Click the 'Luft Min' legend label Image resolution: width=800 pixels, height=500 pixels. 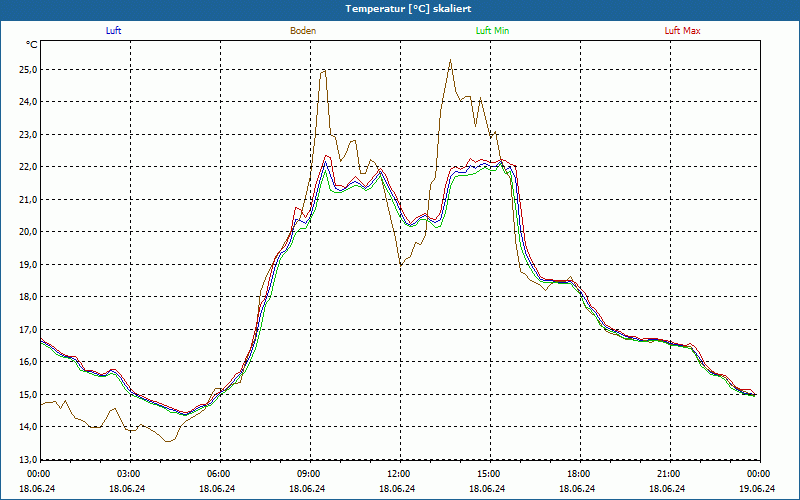click(x=492, y=31)
